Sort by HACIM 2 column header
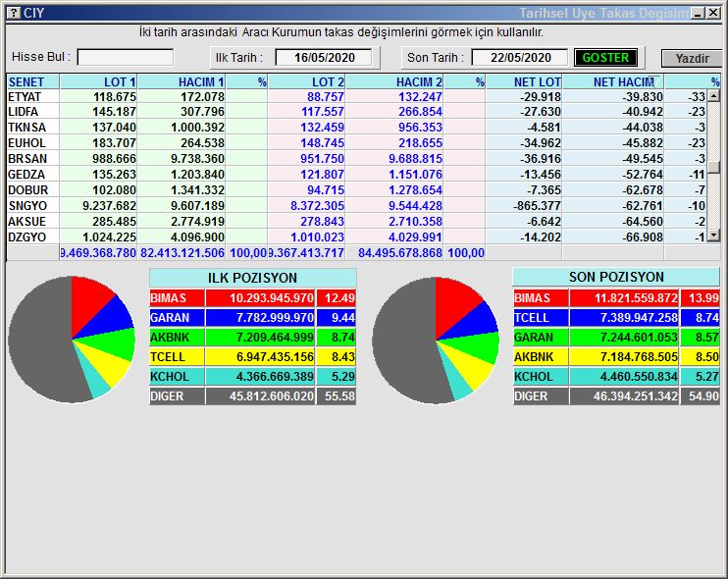Image resolution: width=728 pixels, height=579 pixels. pos(394,82)
